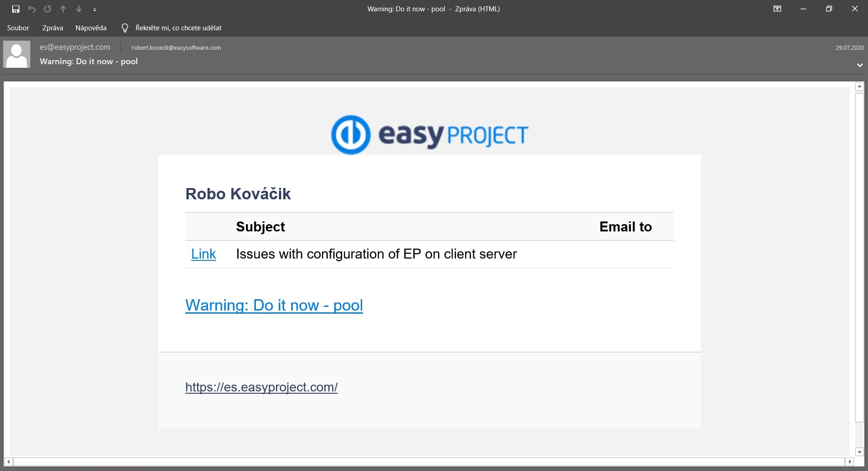
Task: Expand message header with chevron
Action: point(860,65)
